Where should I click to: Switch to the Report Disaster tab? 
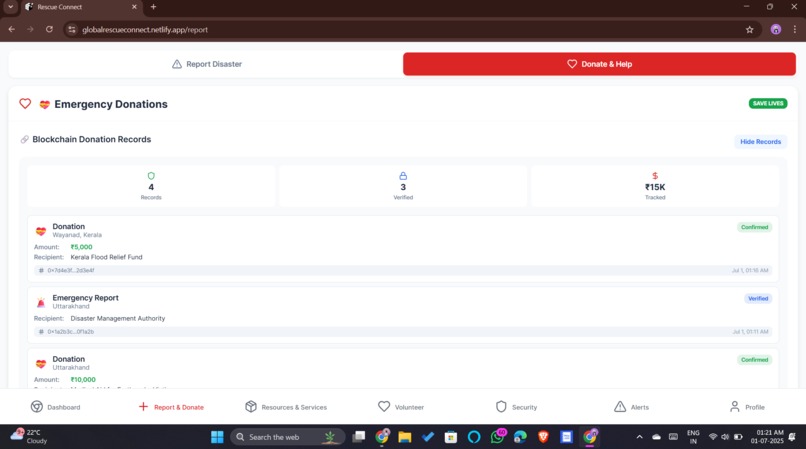click(206, 64)
